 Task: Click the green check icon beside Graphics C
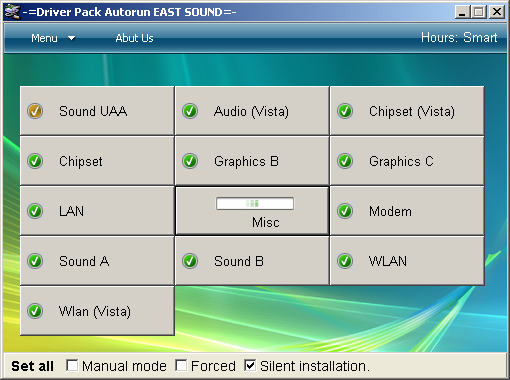(345, 161)
